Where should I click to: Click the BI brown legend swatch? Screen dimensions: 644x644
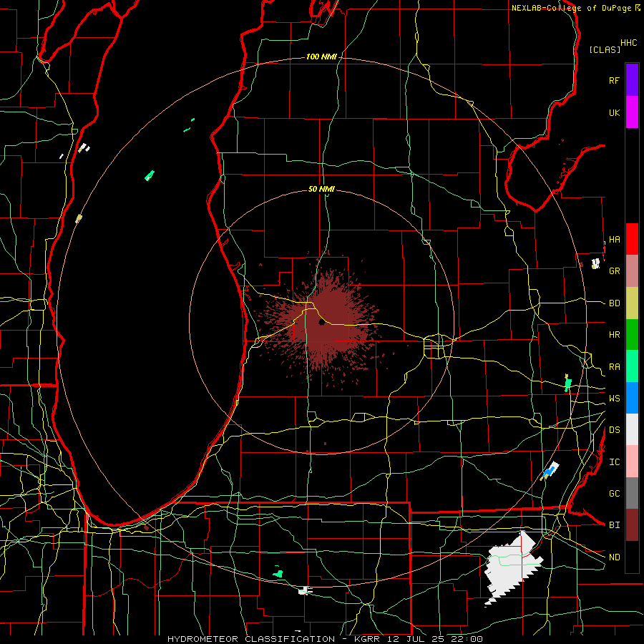[632, 525]
